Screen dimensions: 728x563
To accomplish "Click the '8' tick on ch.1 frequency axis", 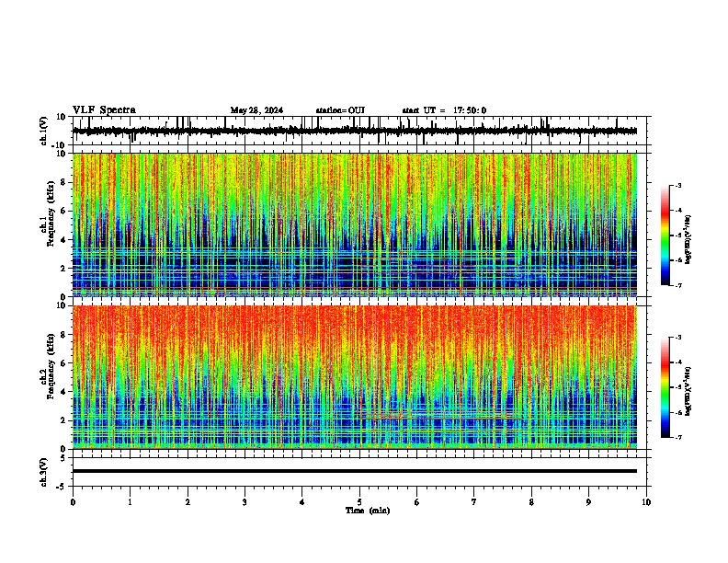I will (64, 182).
